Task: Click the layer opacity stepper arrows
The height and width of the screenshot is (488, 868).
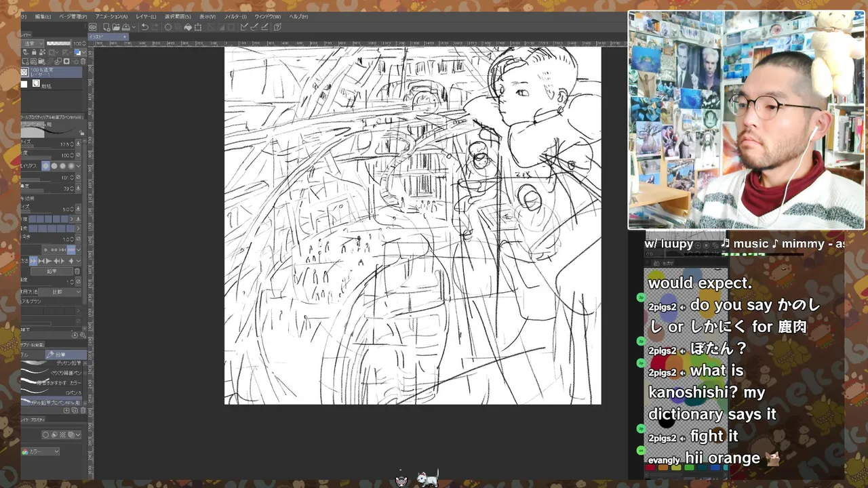Action: pos(84,43)
